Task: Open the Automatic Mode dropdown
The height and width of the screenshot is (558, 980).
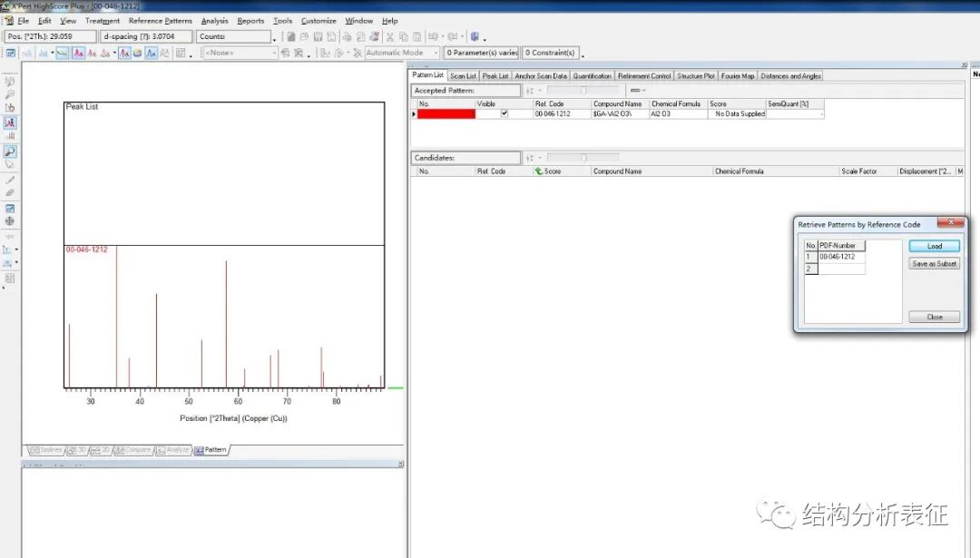Action: [x=402, y=54]
